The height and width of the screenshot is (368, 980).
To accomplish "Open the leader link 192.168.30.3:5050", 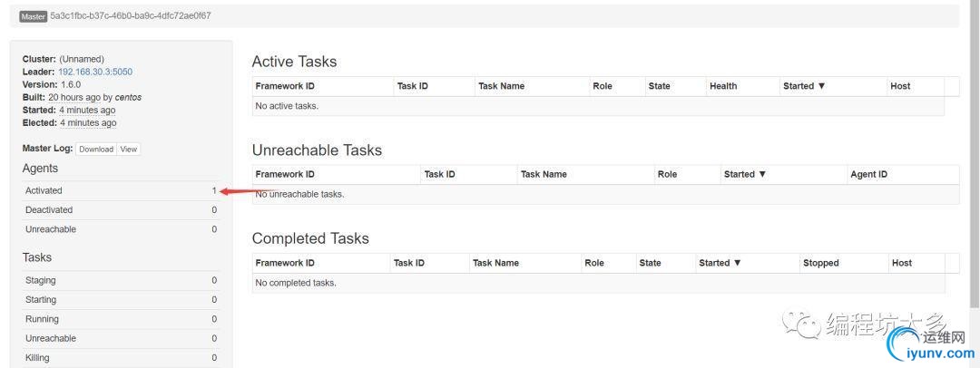I will pos(95,72).
